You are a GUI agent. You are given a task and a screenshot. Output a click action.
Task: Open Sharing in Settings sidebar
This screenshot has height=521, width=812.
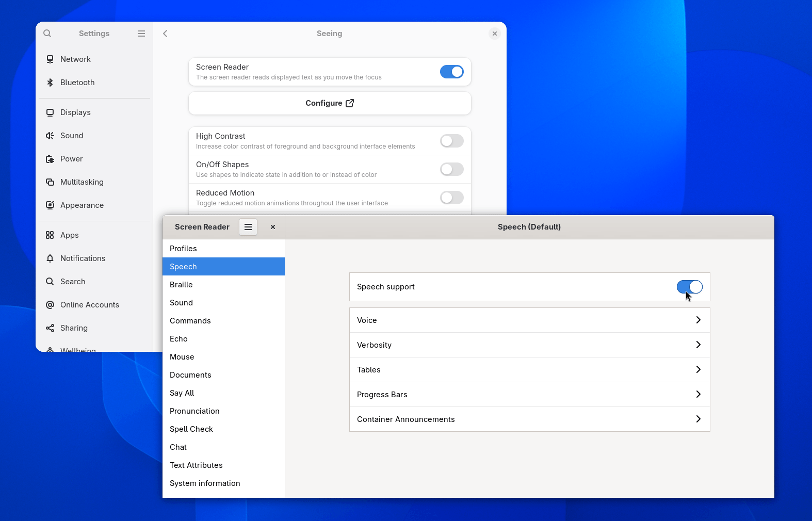tap(95, 328)
